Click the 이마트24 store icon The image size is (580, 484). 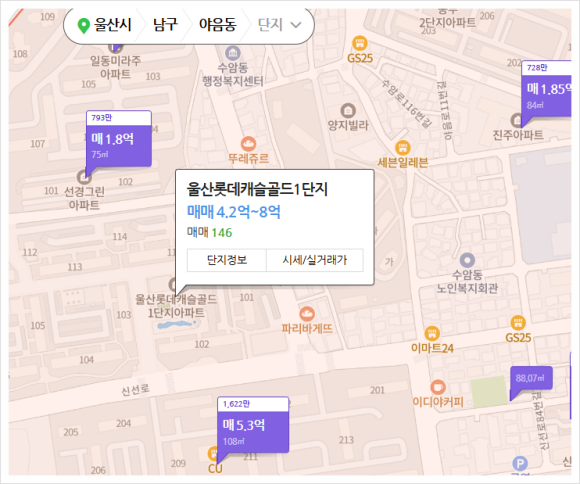pyautogui.click(x=432, y=333)
